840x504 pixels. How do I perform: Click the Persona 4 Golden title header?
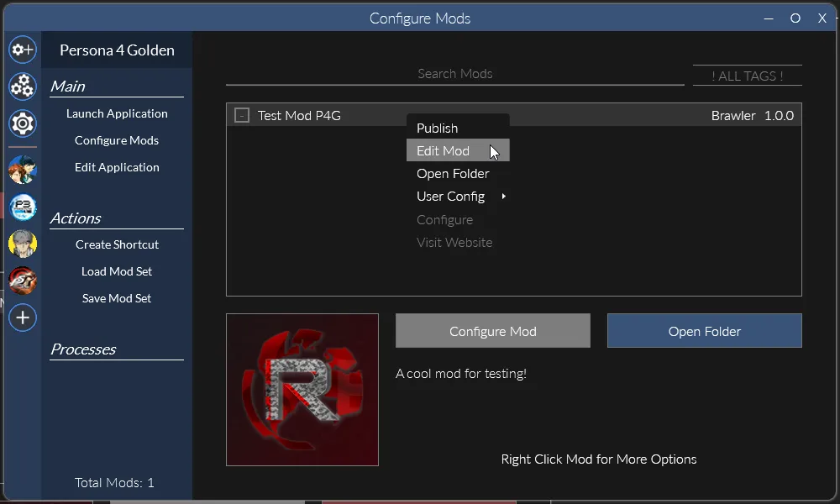click(117, 50)
